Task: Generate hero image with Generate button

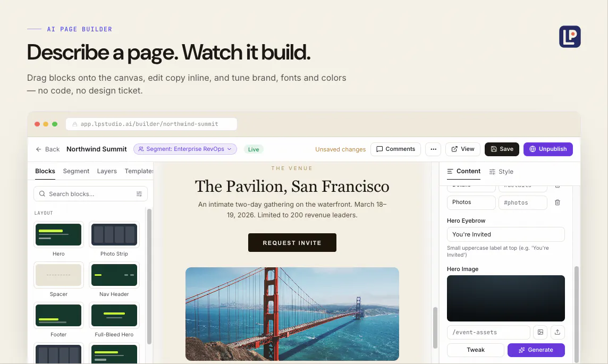Action: click(x=536, y=350)
